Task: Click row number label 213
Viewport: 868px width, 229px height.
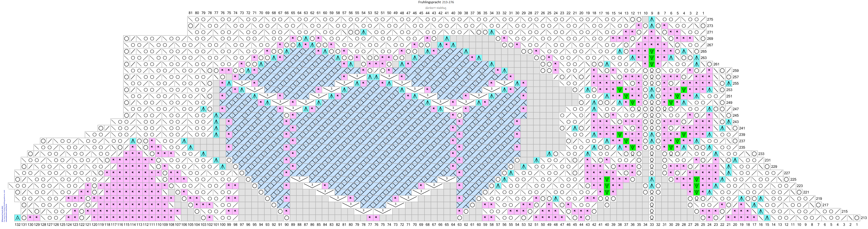Action: pyautogui.click(x=864, y=218)
